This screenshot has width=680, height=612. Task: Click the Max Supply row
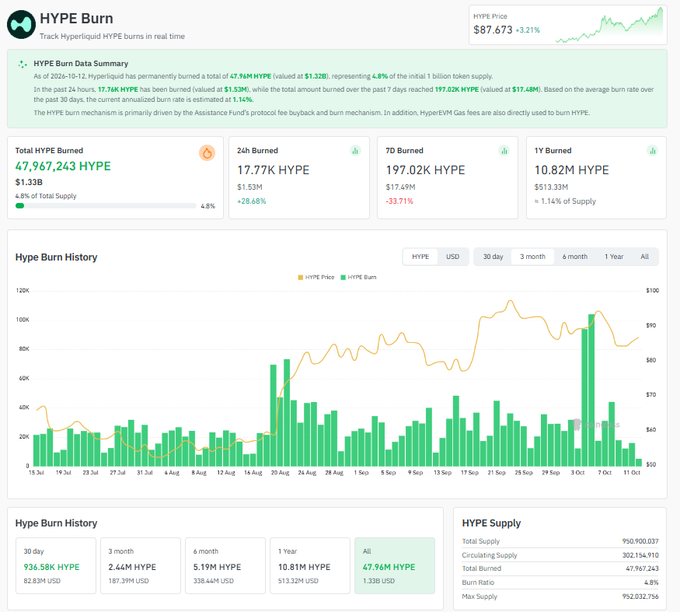click(560, 596)
